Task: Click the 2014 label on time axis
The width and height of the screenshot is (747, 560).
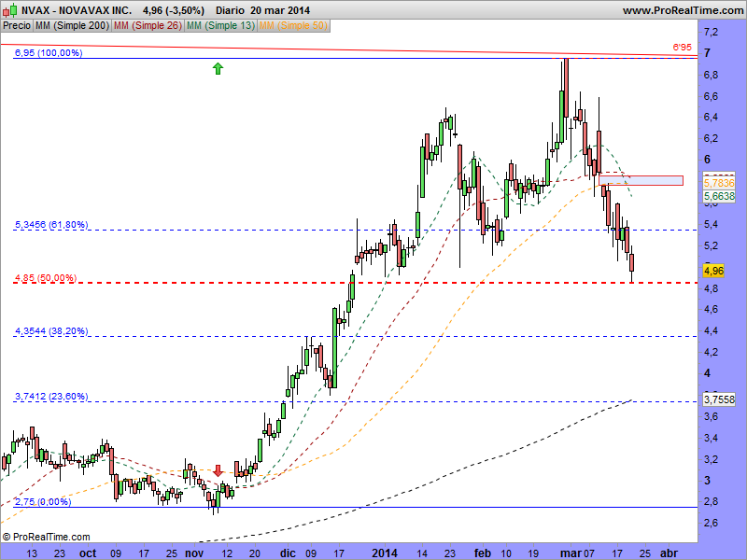Action: [385, 553]
